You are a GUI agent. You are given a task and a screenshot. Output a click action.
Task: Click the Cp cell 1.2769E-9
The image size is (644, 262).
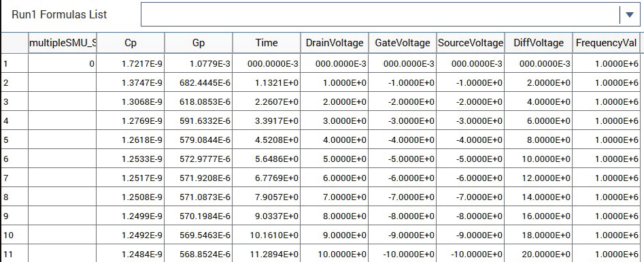pyautogui.click(x=131, y=120)
